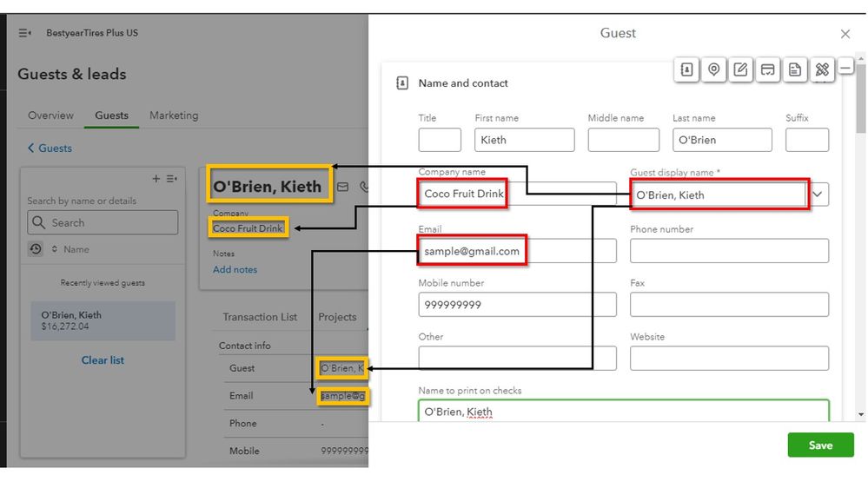
Task: Click the Mobile row in Contact info
Action: 296,451
